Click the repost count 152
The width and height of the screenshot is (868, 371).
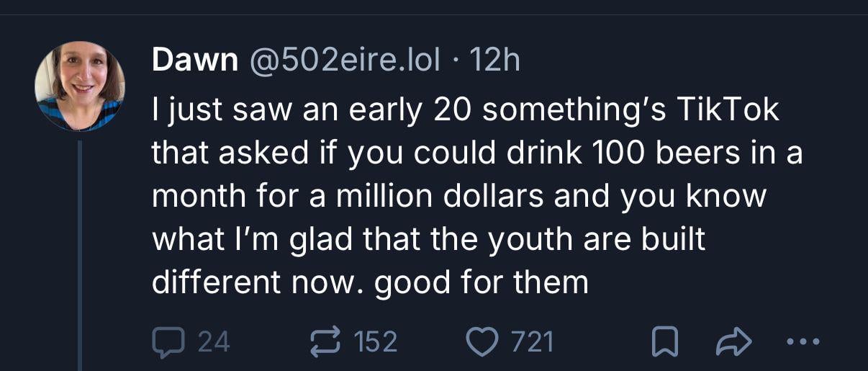coord(376,341)
